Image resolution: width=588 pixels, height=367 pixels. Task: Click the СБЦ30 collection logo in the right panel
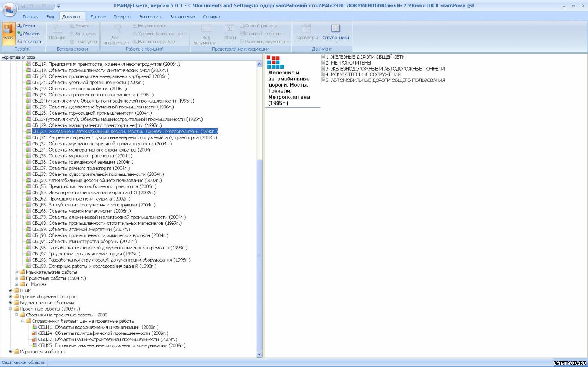[275, 62]
